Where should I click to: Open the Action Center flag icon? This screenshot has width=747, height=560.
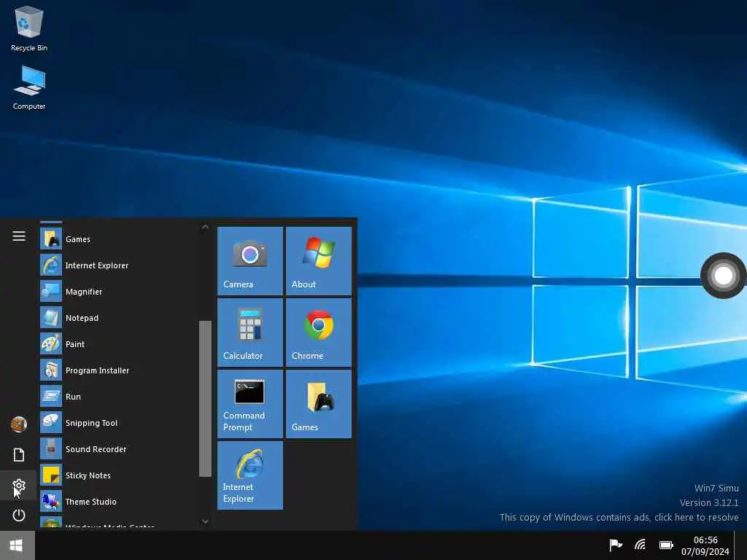616,544
